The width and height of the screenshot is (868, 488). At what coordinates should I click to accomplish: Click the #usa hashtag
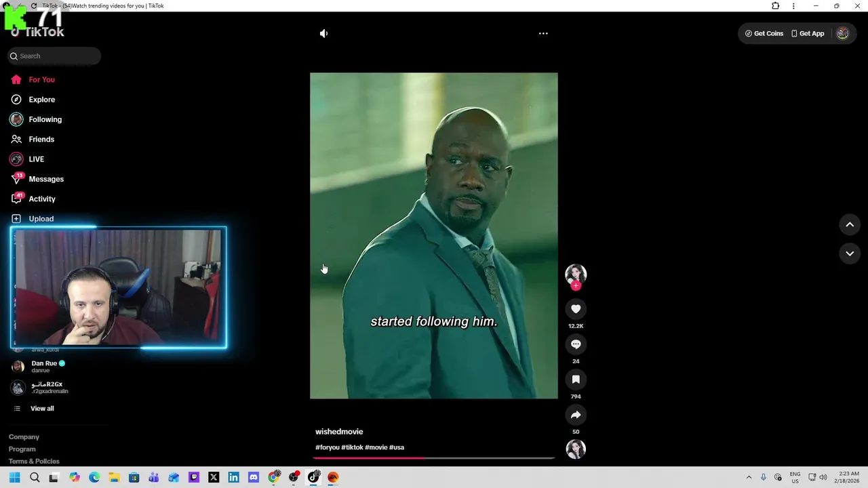(397, 447)
